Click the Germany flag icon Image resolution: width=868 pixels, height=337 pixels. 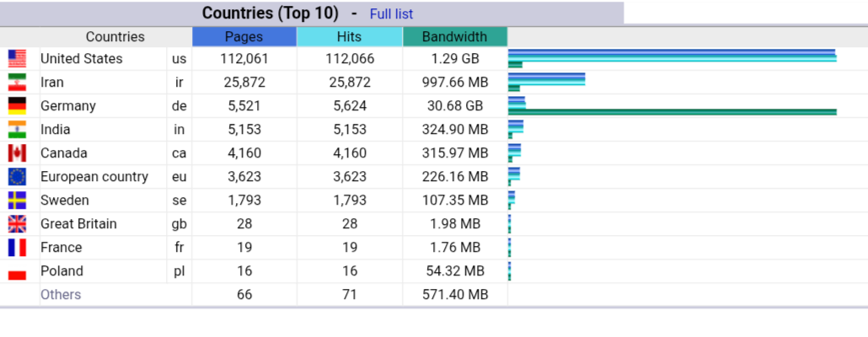click(17, 106)
